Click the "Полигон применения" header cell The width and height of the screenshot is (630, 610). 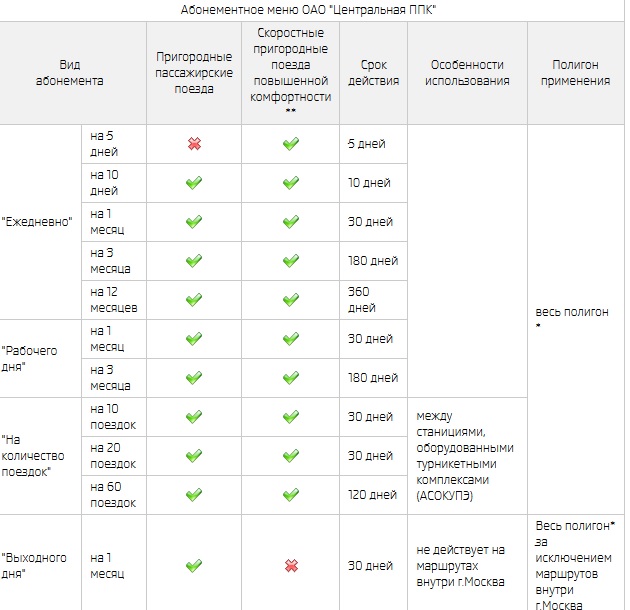click(575, 73)
